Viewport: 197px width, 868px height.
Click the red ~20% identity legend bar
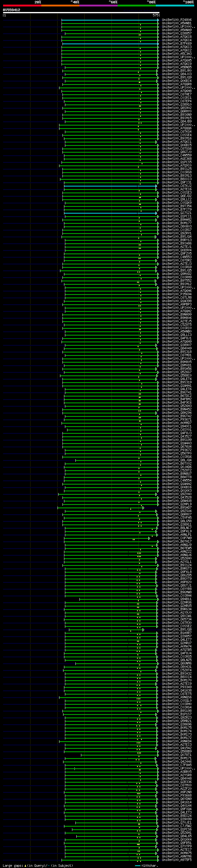pos(22,6)
